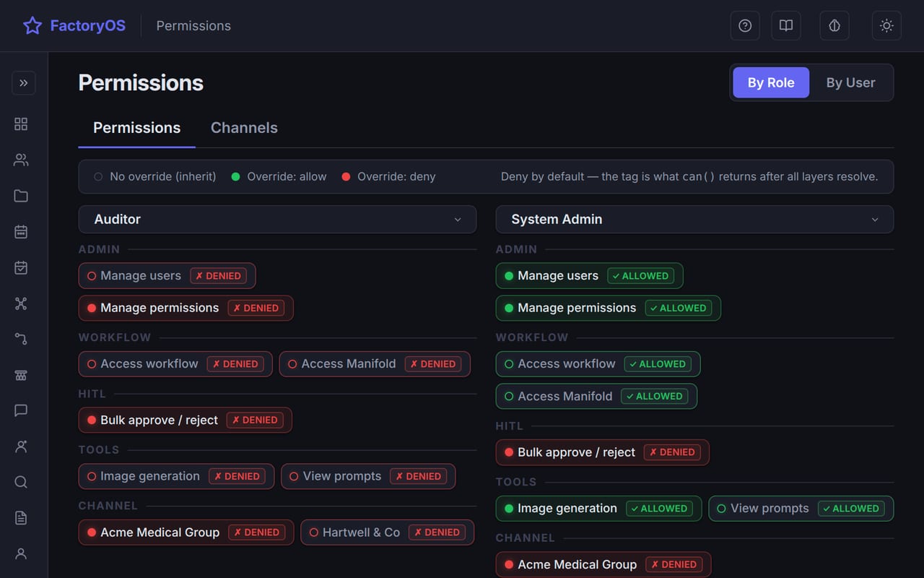This screenshot has width=924, height=578.
Task: Toggle System Admin's Access Manifold chip
Action: (x=596, y=397)
